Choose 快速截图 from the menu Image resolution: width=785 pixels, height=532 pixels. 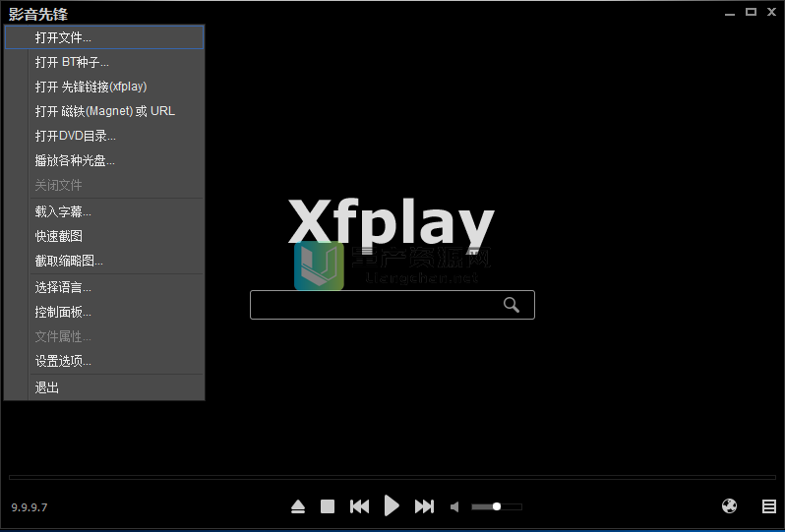click(x=104, y=236)
